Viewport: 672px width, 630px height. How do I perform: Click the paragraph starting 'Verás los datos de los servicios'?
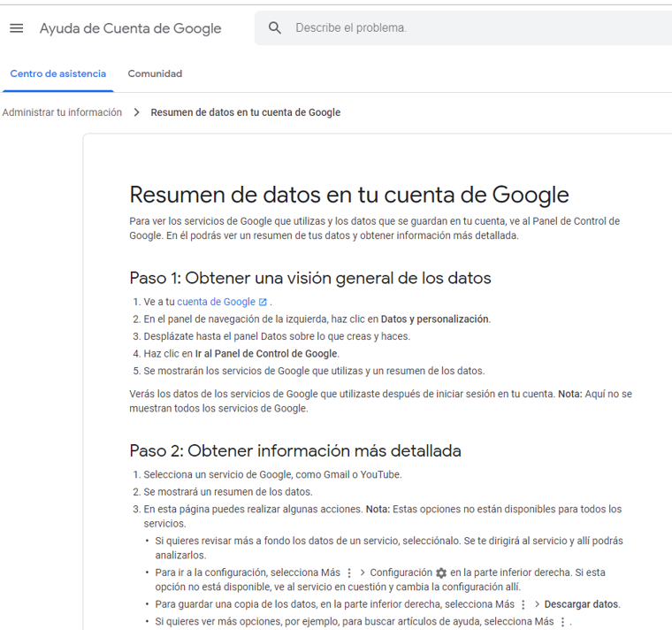point(380,401)
